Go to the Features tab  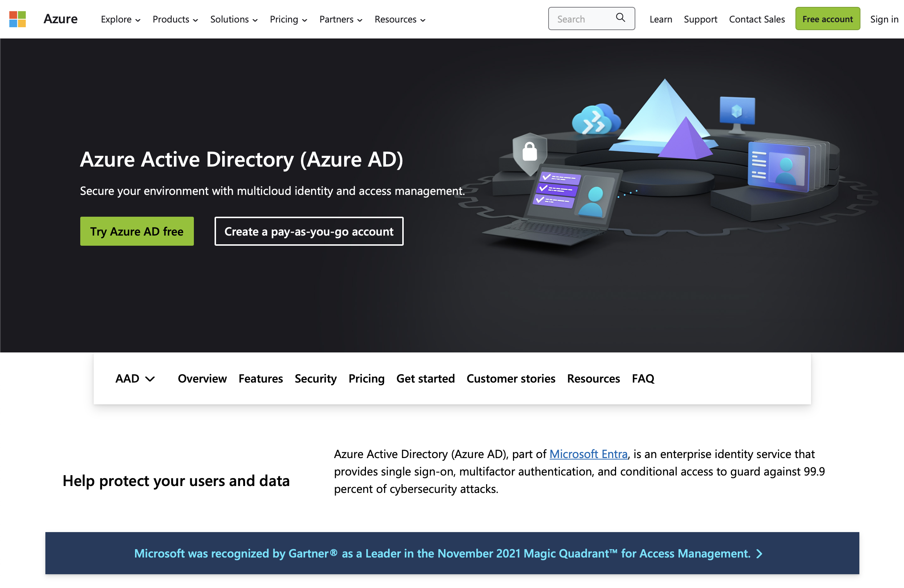261,379
